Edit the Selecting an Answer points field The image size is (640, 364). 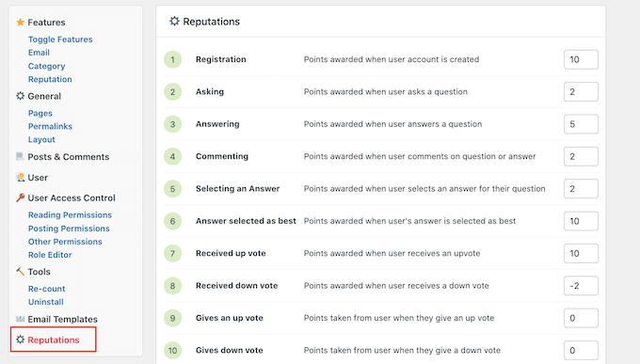581,188
